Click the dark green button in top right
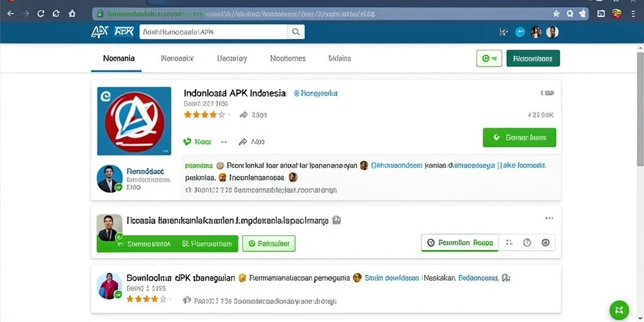644x322 pixels. (533, 58)
